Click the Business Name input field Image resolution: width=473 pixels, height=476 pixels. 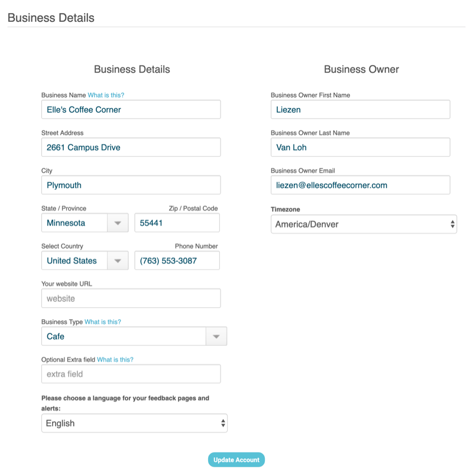(131, 109)
